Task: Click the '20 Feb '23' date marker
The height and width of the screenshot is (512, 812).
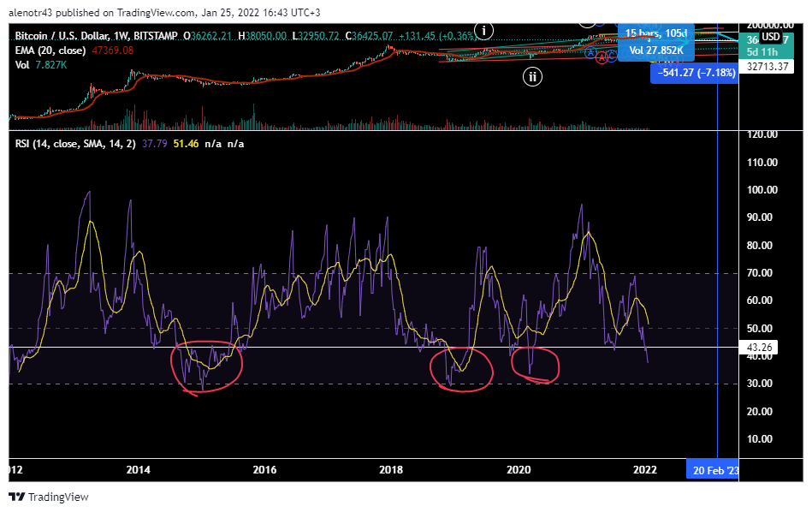Action: click(713, 471)
